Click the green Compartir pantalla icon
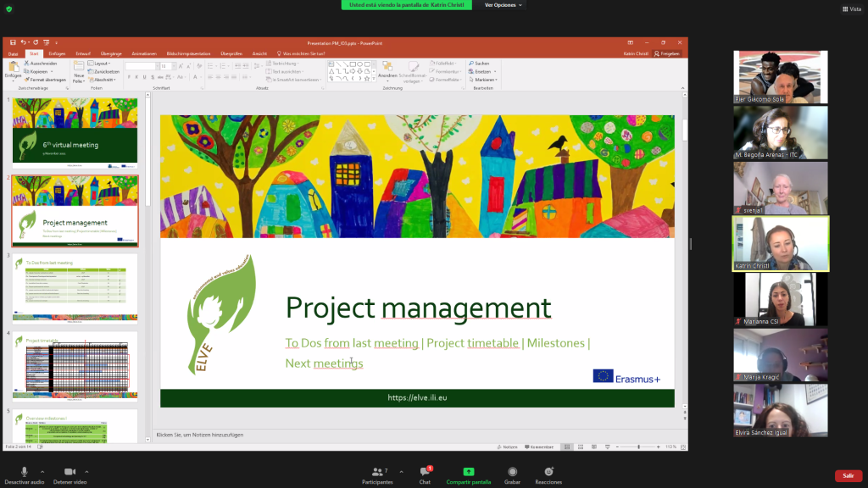The image size is (868, 488). pos(469,472)
